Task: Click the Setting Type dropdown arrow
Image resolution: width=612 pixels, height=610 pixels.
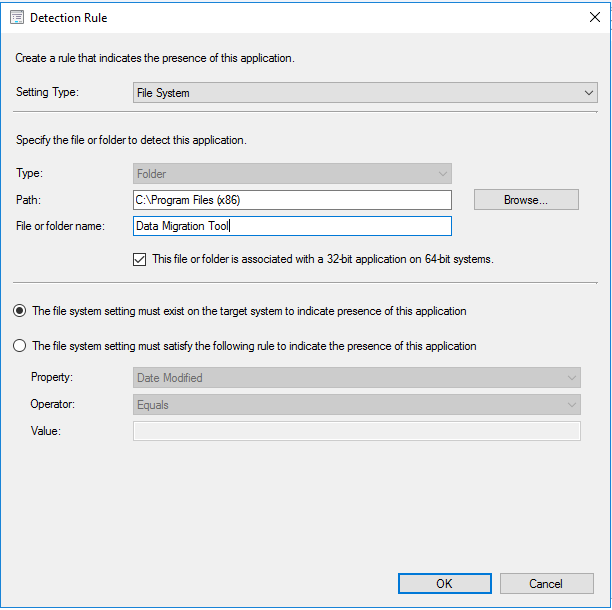Action: pos(589,93)
